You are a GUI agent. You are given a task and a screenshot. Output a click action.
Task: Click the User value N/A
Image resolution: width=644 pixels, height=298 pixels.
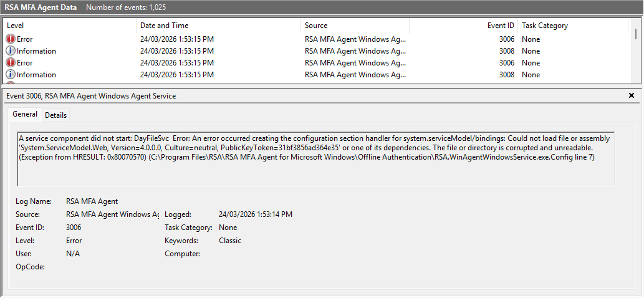coord(73,254)
